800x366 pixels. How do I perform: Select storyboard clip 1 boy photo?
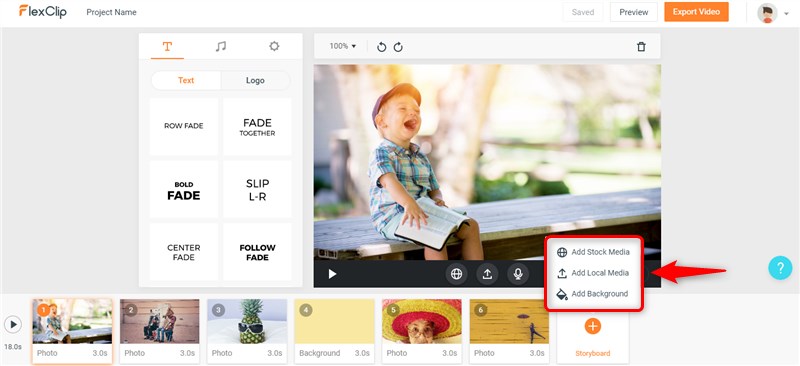[72, 331]
